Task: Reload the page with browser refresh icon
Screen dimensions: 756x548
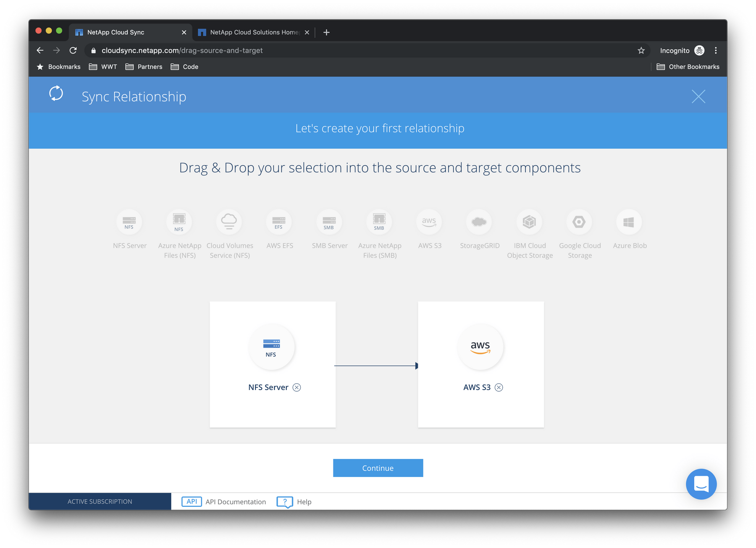Action: 73,50
